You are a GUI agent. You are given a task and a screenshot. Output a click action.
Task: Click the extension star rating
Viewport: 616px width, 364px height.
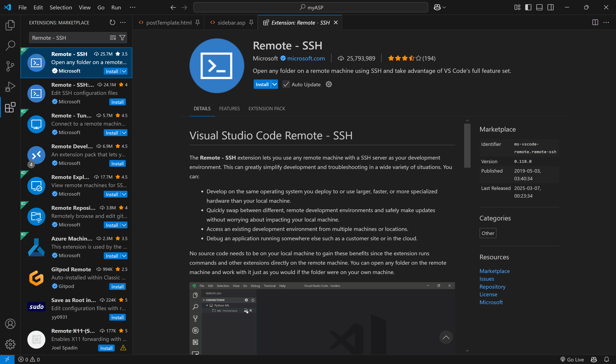point(412,58)
